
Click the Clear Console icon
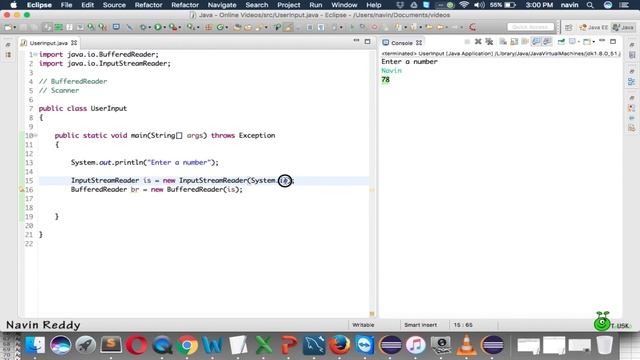tap(503, 42)
